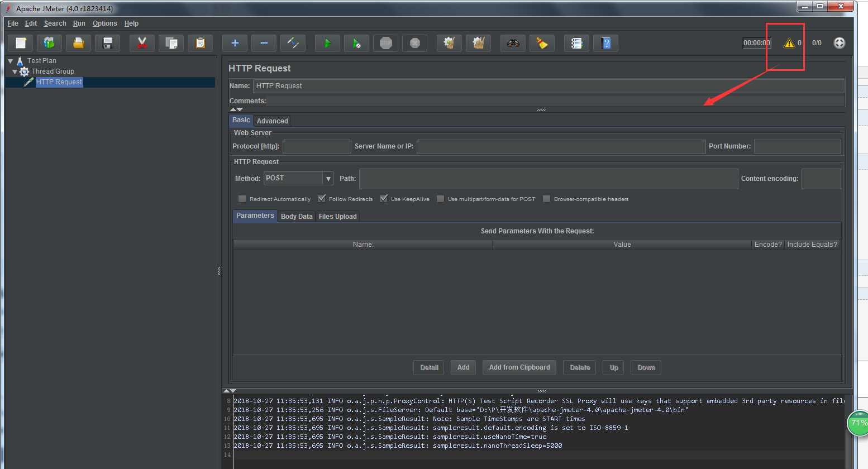Viewport: 868px width, 469px height.
Task: Click Add from Clipboard button
Action: [519, 367]
